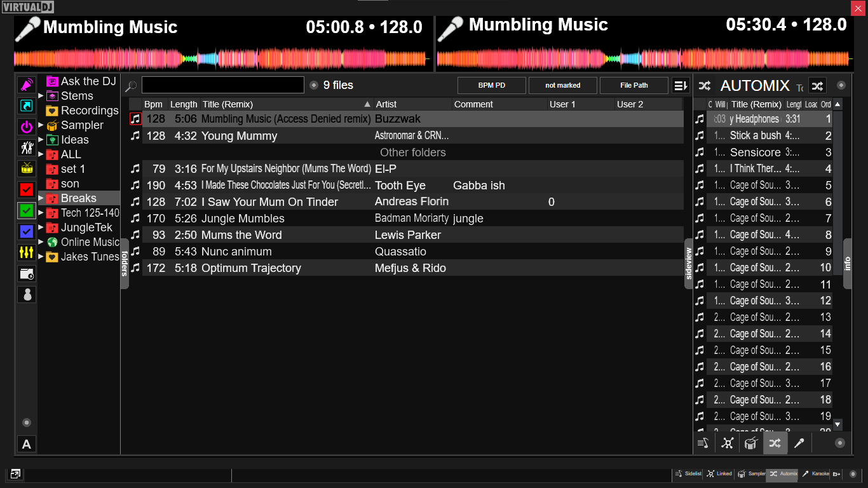Expand the JungleTek folder arrow

41,227
